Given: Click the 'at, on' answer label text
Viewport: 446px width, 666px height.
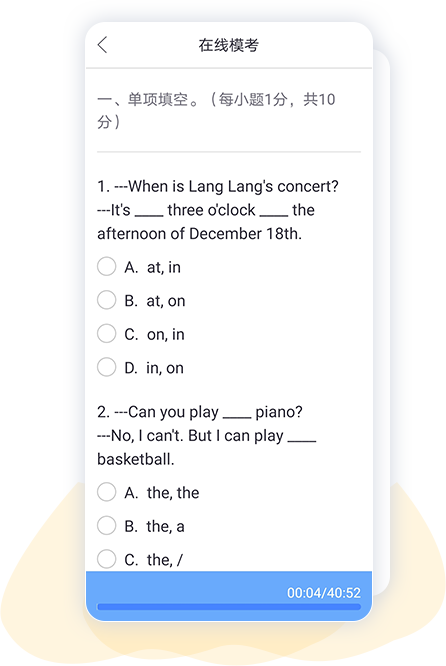Looking at the screenshot, I should pyautogui.click(x=166, y=301).
